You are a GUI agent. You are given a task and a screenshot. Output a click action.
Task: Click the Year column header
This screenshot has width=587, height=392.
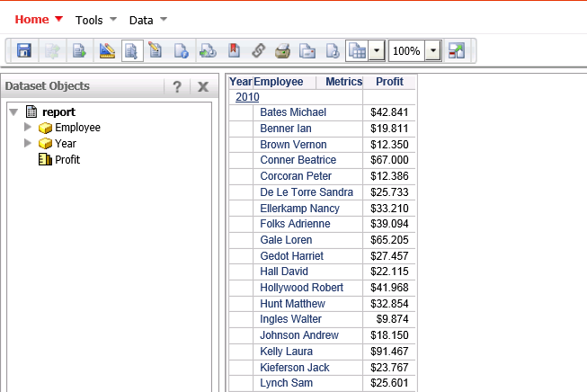point(241,82)
